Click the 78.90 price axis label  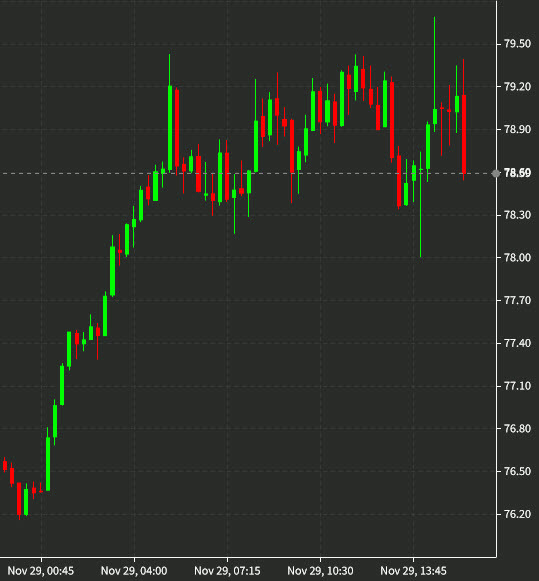click(x=518, y=129)
